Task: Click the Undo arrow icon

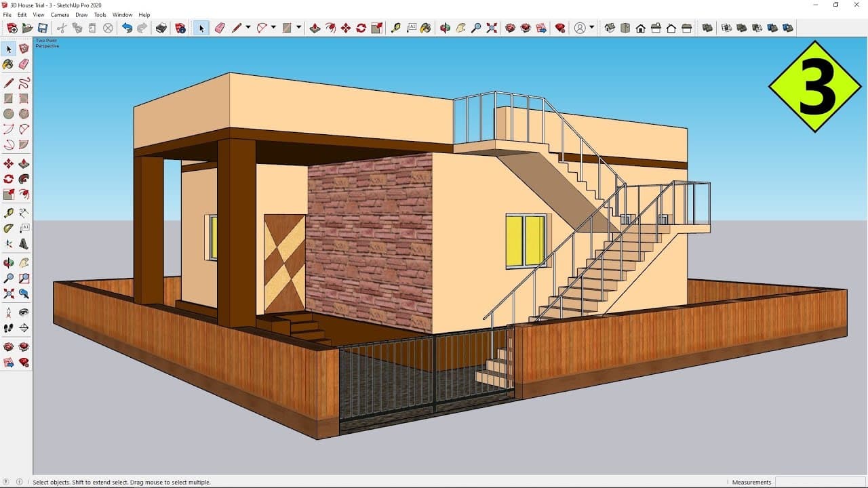Action: point(127,28)
